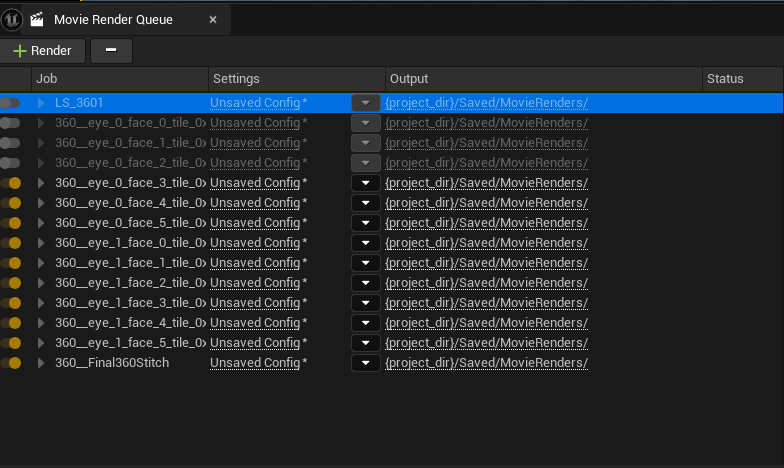Click the Job column header
This screenshot has width=784, height=468.
point(120,78)
